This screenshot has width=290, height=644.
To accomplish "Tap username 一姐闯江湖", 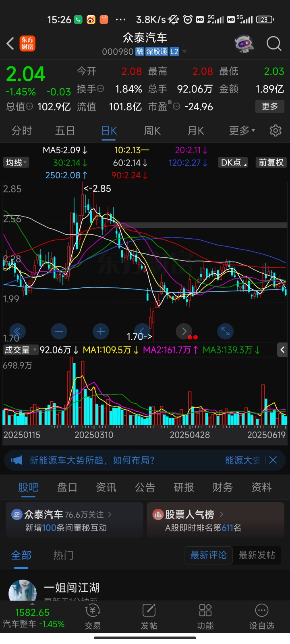I will click(x=72, y=588).
